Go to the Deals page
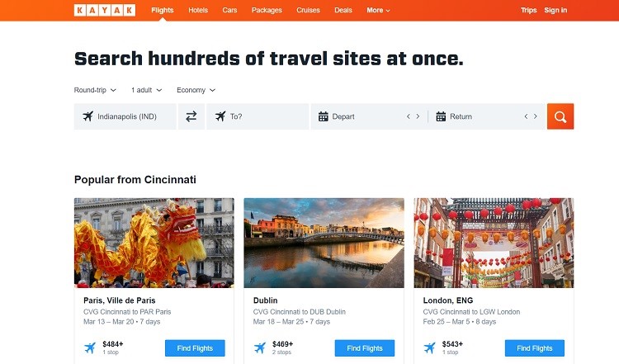This screenshot has width=619, height=364. [x=343, y=10]
